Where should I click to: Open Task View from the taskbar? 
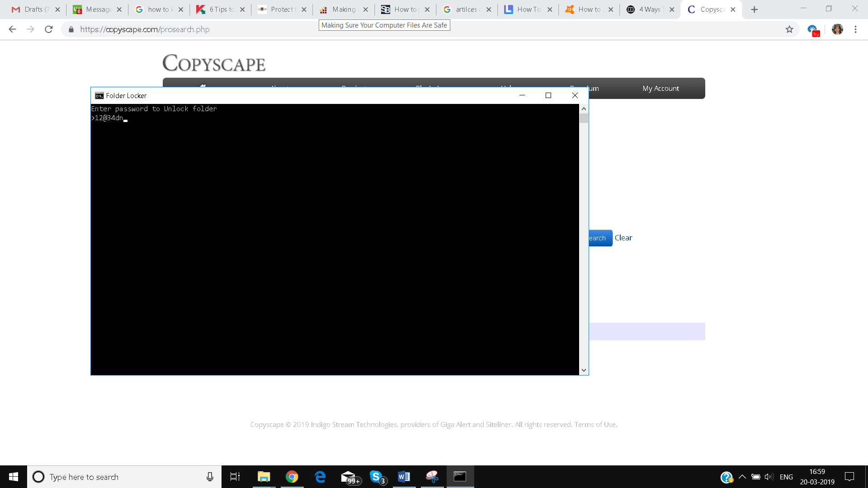(235, 477)
